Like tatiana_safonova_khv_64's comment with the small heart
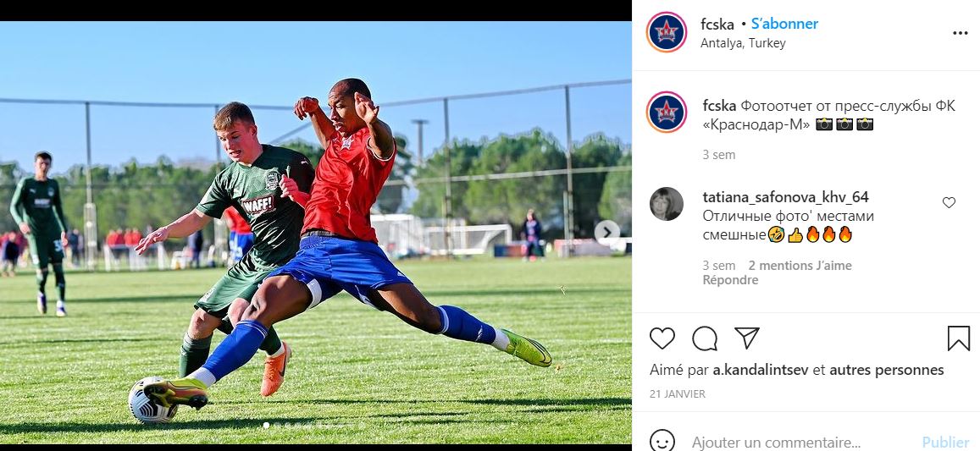The image size is (980, 451). 949,202
